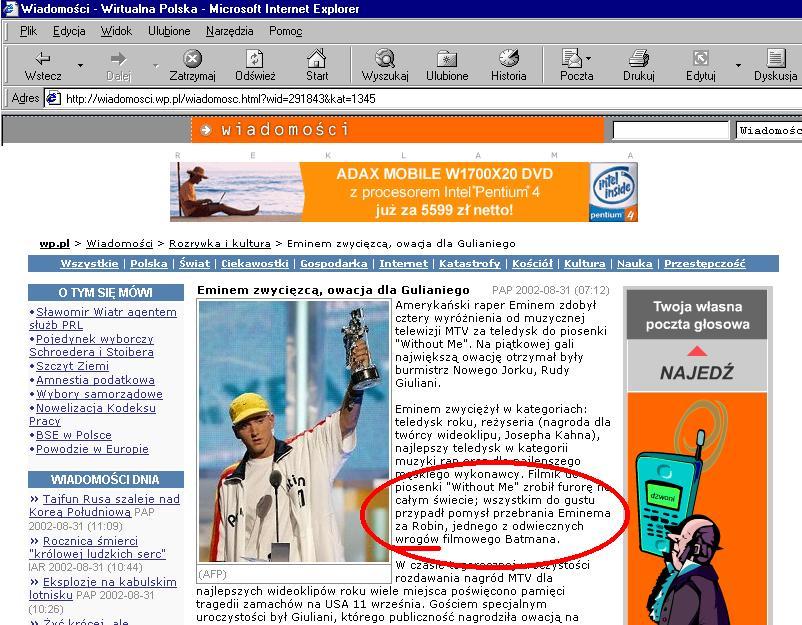Read the Sławomir Wiatr agentem służb PRL story
Viewport: 802px width, 625px height.
[103, 318]
